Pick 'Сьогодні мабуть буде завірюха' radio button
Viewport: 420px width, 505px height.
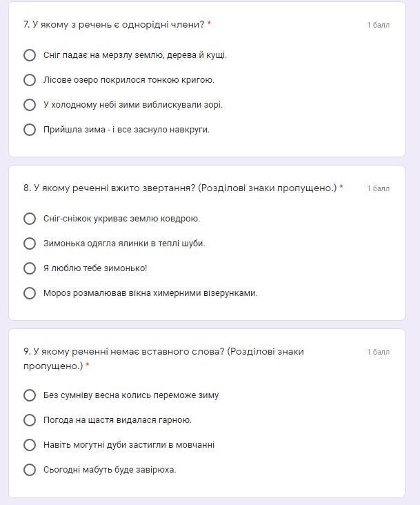click(x=30, y=470)
